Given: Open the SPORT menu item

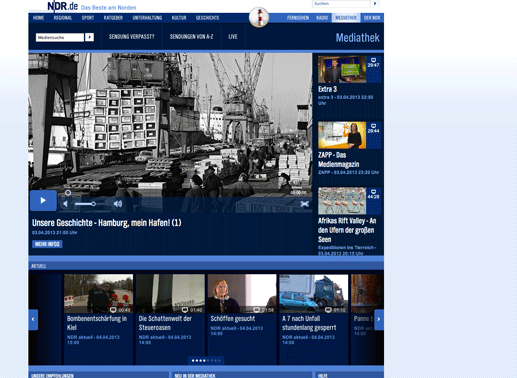Looking at the screenshot, I should pos(88,18).
